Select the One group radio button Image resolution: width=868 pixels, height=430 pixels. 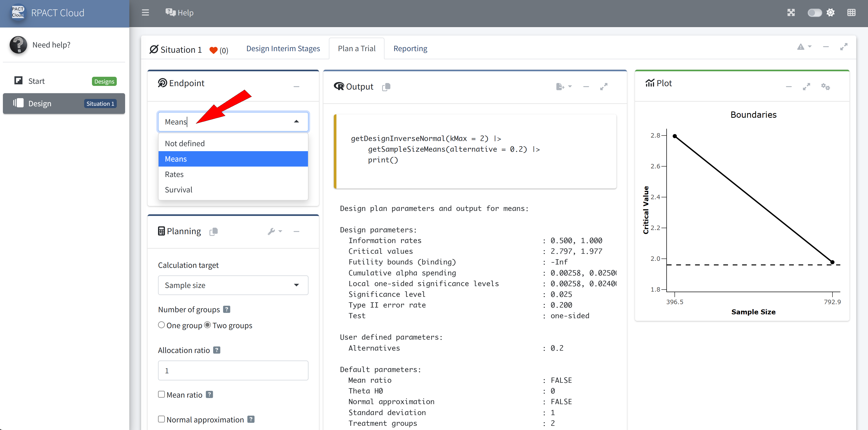161,325
